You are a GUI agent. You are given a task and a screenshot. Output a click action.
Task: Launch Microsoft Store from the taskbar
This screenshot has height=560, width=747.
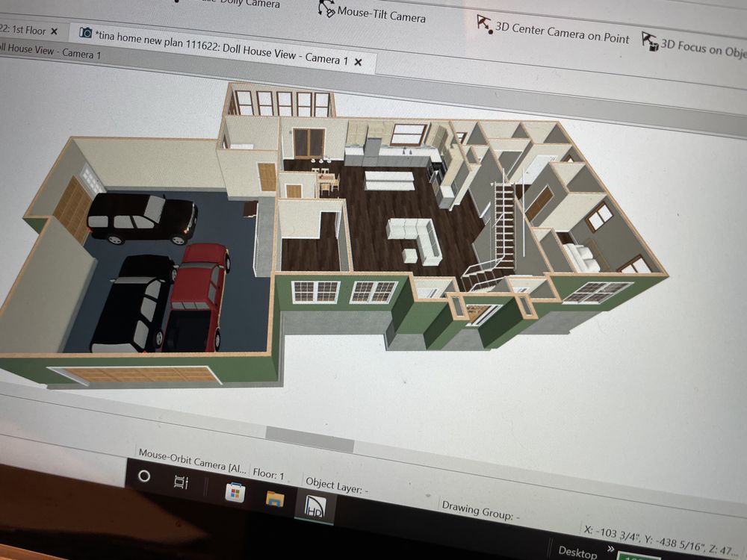coord(235,492)
